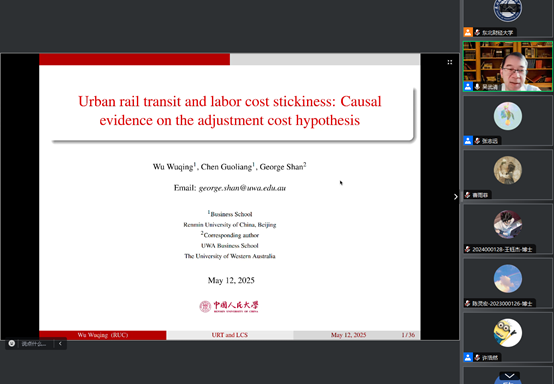Select the anime avatar participant tile

[x=508, y=229]
